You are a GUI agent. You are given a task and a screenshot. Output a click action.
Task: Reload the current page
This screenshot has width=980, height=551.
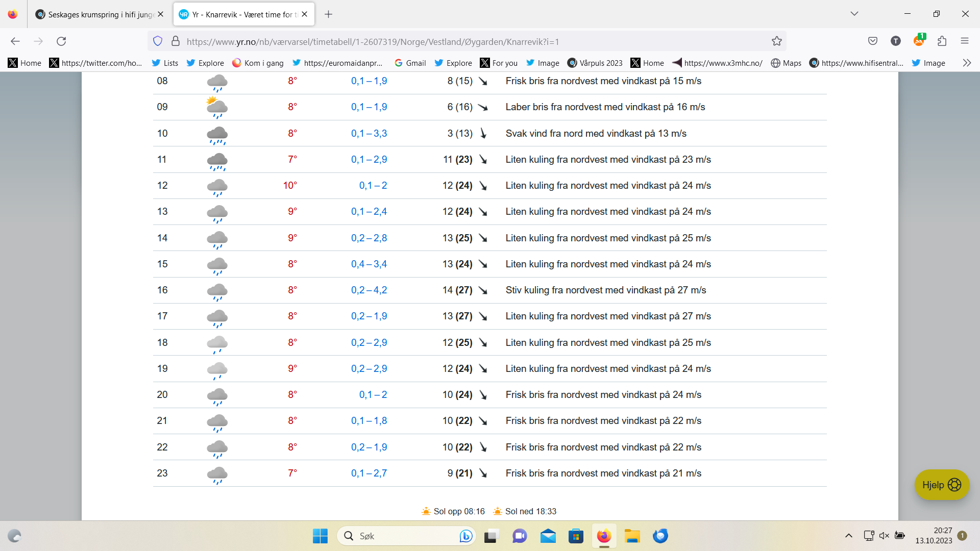[x=61, y=41]
